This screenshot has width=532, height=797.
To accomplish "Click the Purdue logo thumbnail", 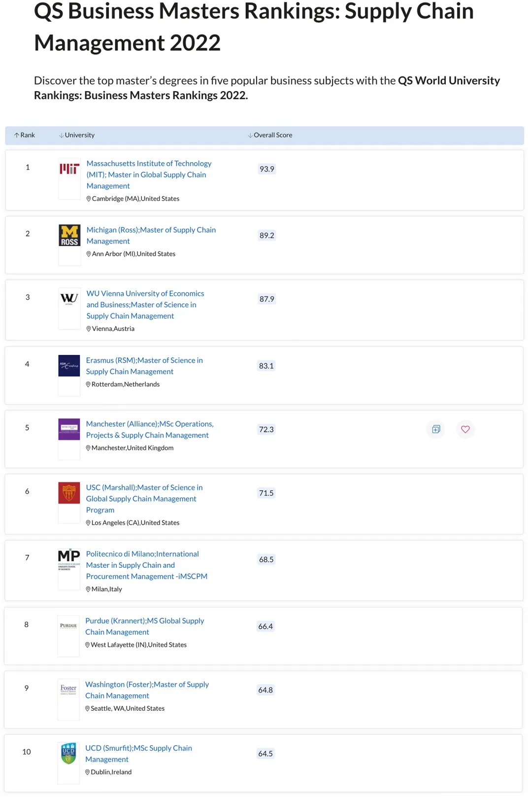I will [x=68, y=626].
